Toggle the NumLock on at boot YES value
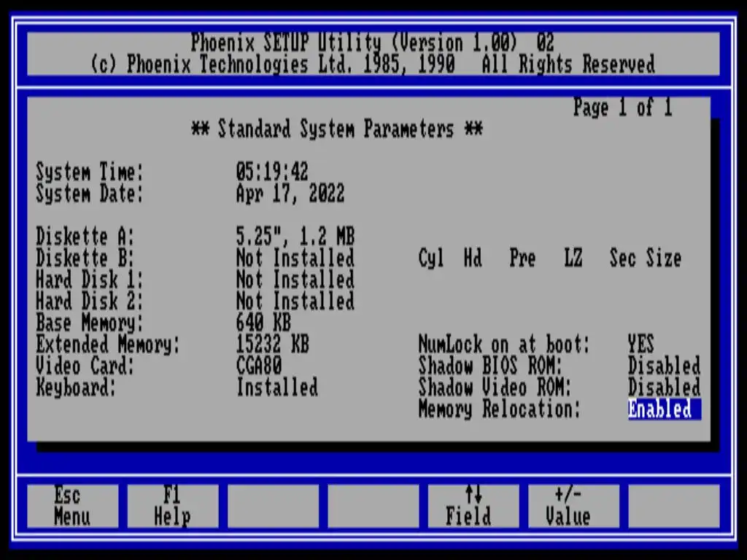Screen dimensions: 747x560 tap(640, 344)
